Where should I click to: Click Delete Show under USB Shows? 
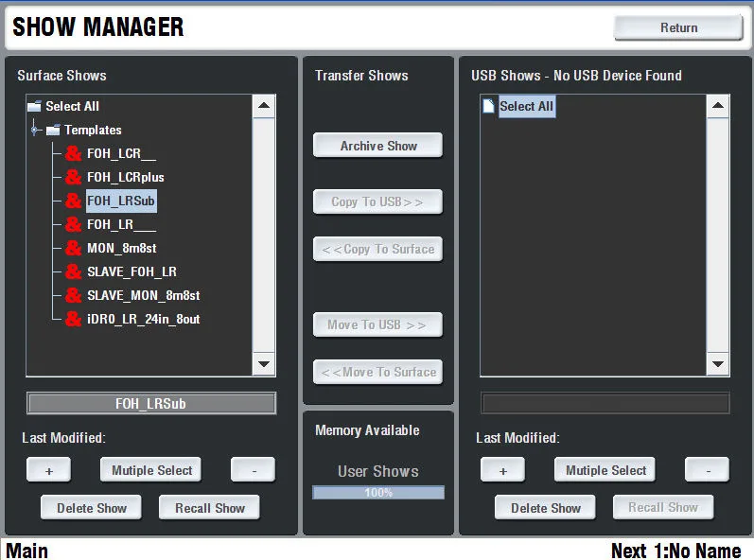[545, 508]
